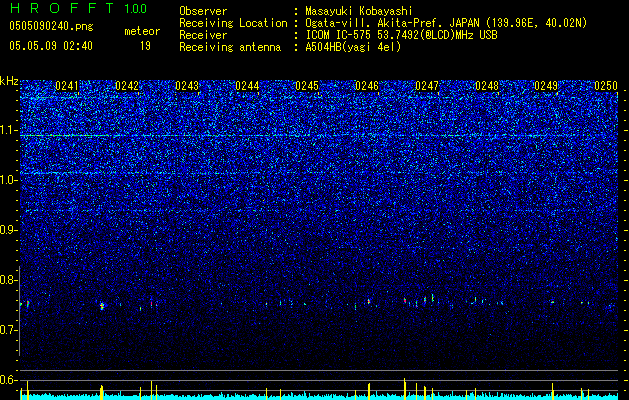Click the 'Receiving antenna' field label

click(x=230, y=47)
